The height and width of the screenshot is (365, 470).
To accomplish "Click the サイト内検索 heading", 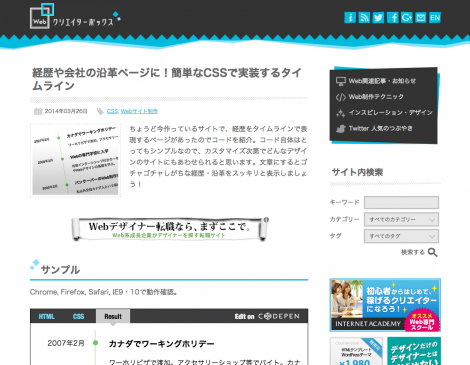I will point(357,172).
